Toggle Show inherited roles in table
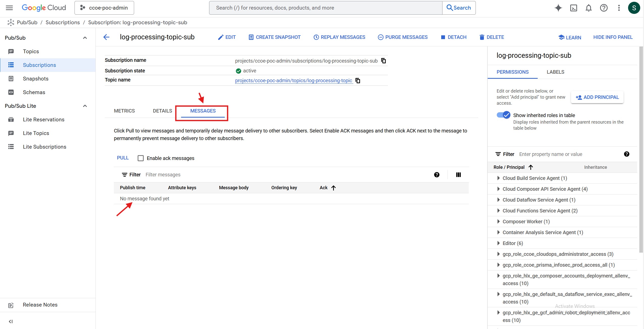644x329 pixels. tap(503, 115)
